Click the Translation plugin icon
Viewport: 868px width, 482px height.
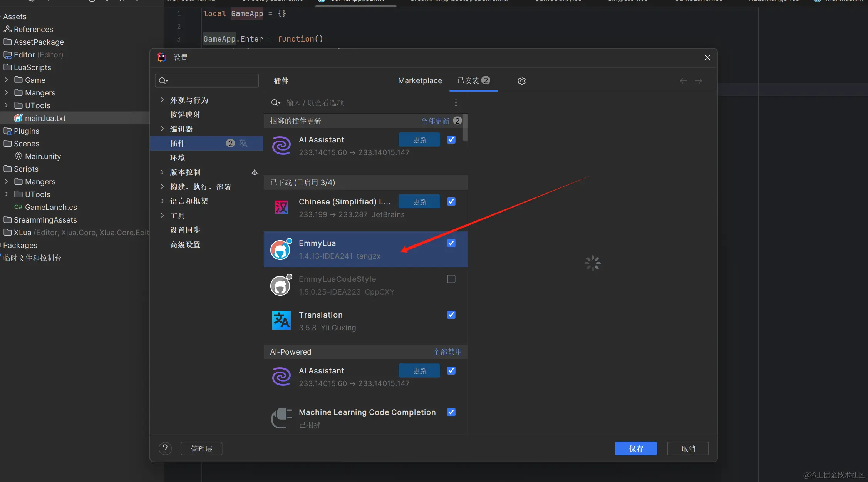(281, 321)
